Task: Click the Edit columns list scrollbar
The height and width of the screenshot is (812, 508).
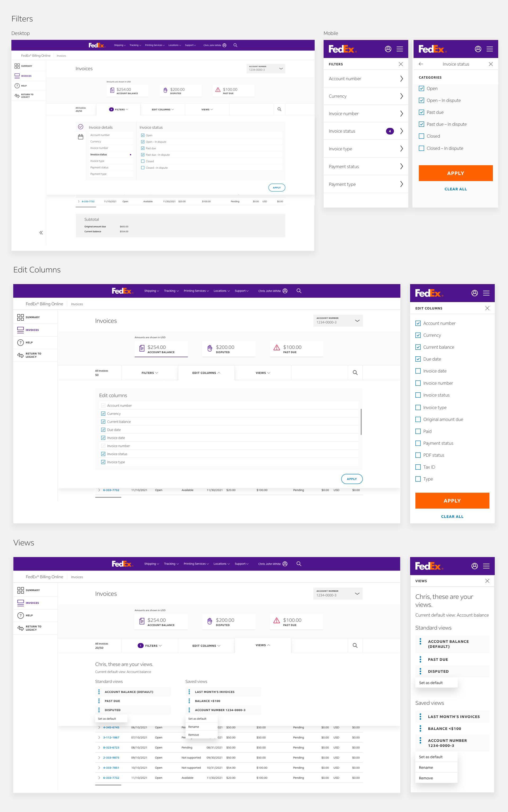Action: (x=361, y=422)
